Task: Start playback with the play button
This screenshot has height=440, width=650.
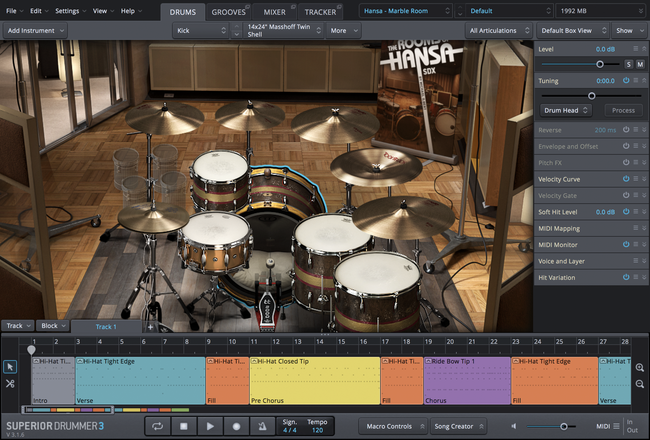Action: [x=210, y=426]
